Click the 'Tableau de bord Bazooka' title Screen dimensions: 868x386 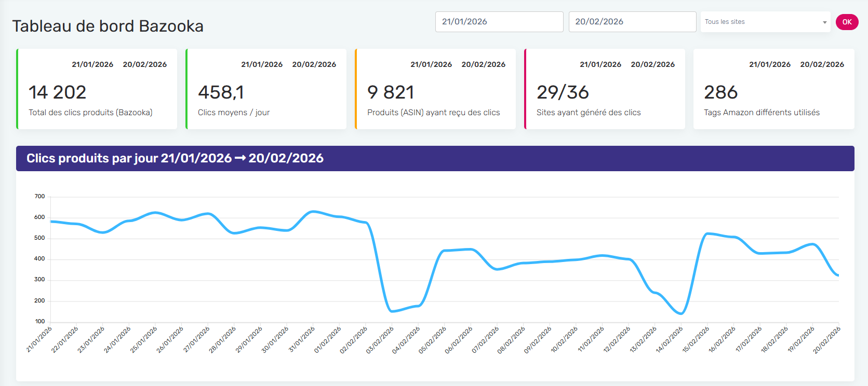click(x=108, y=26)
